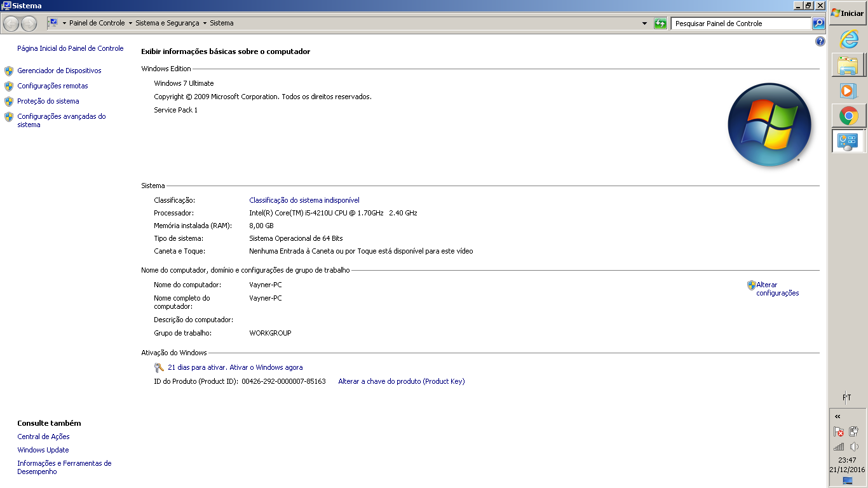
Task: Click text 'Service Pack 1'
Action: click(x=176, y=110)
